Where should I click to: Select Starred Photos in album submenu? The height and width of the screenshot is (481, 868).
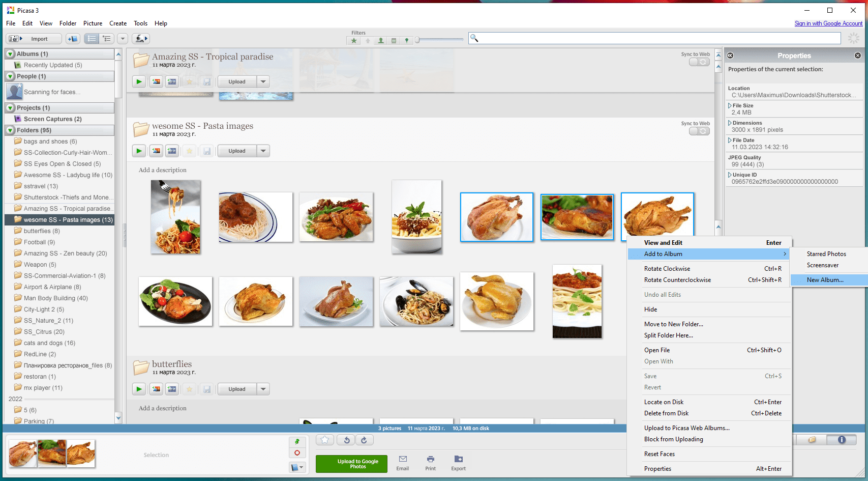(829, 254)
